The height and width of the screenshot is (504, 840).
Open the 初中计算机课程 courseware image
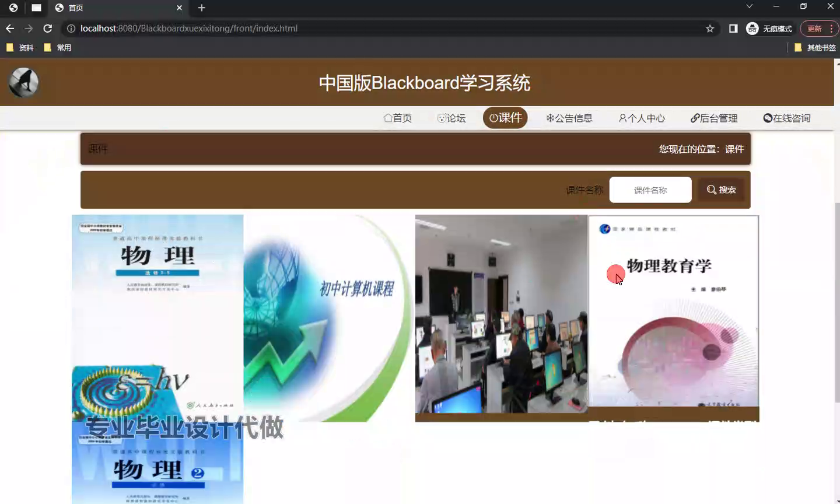pyautogui.click(x=328, y=318)
